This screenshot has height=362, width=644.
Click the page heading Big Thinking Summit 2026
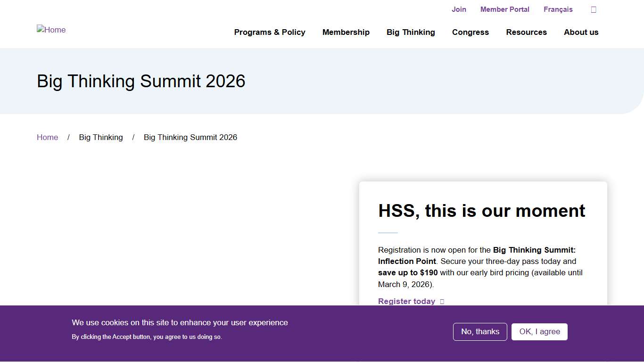tap(141, 81)
